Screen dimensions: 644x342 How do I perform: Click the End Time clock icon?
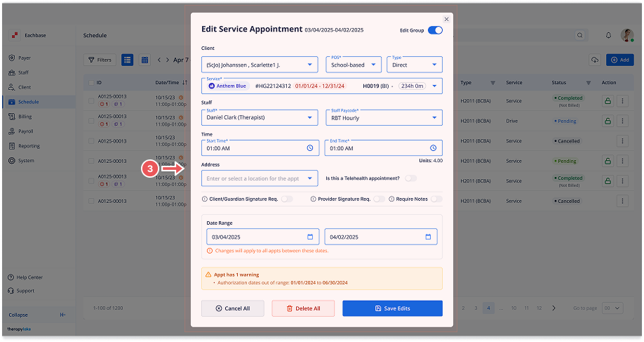[434, 148]
